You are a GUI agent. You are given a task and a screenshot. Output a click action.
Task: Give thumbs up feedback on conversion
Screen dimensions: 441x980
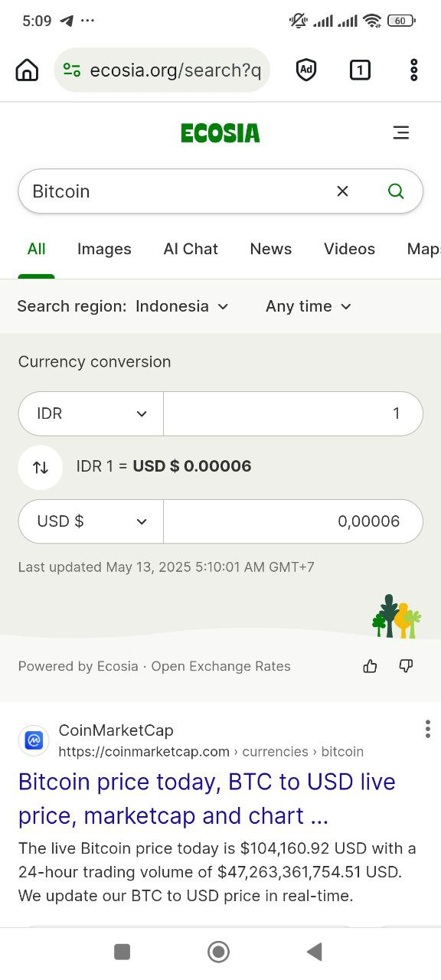[371, 666]
